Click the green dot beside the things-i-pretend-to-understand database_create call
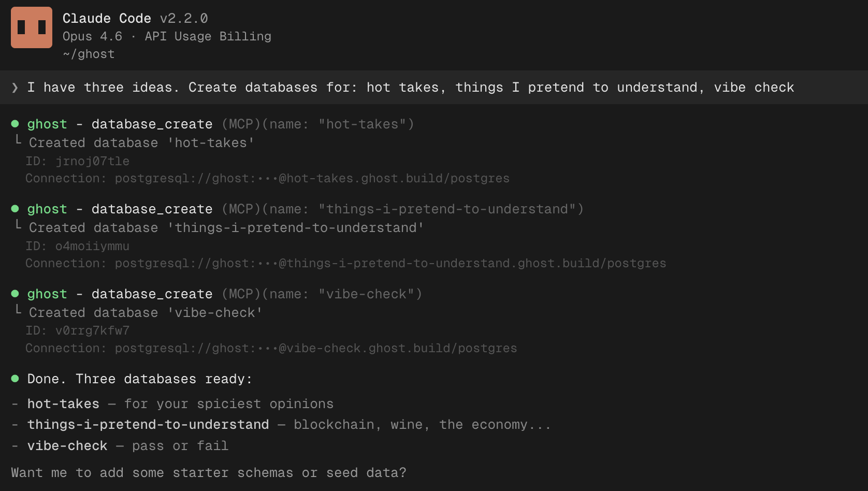The width and height of the screenshot is (868, 491). pyautogui.click(x=15, y=209)
